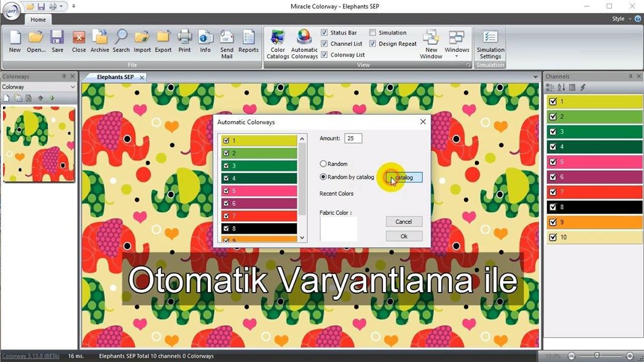Open a New Window

coord(431,44)
